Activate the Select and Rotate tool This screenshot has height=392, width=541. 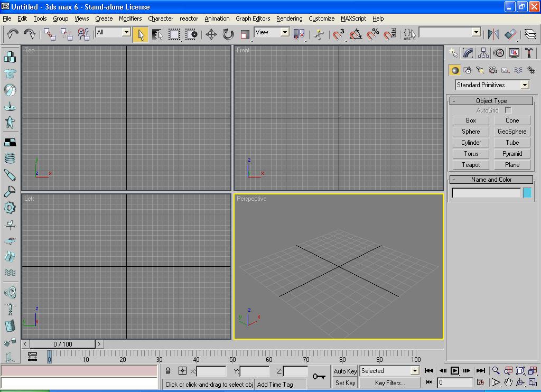coord(228,34)
